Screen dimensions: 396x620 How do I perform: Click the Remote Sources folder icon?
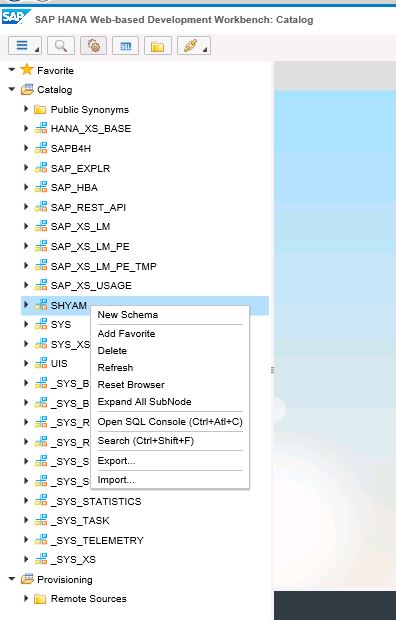click(40, 599)
